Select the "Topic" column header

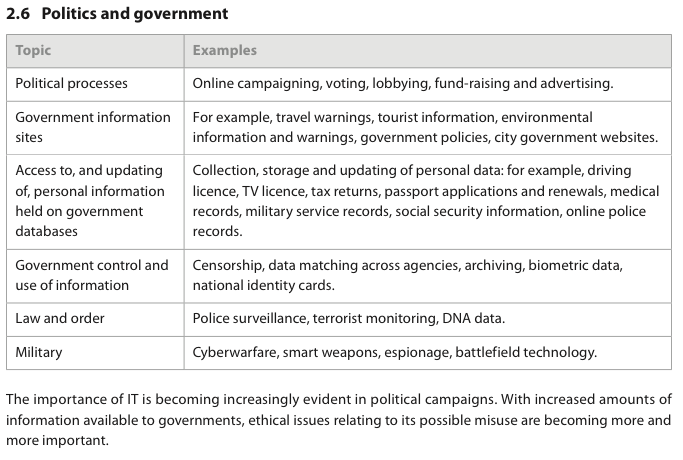click(x=33, y=50)
